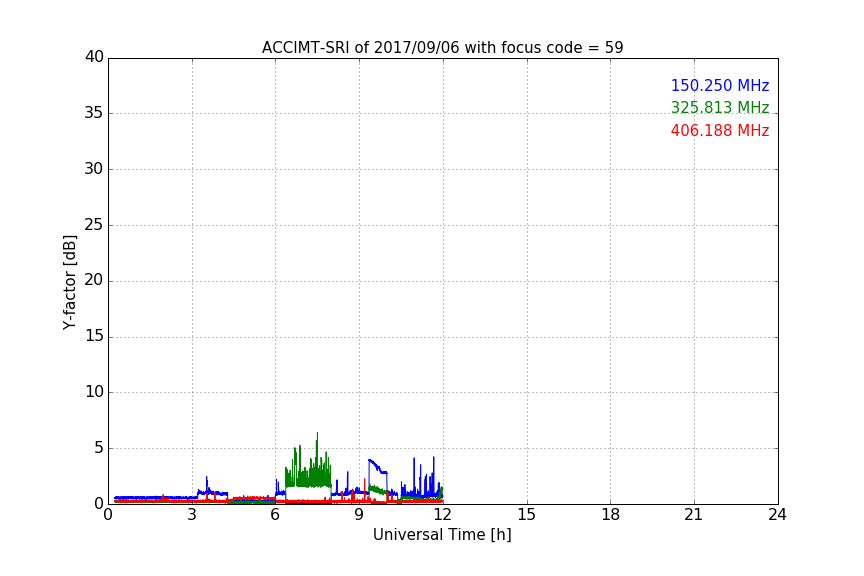
Task: Click x-axis tick label 9
Action: pyautogui.click(x=359, y=515)
